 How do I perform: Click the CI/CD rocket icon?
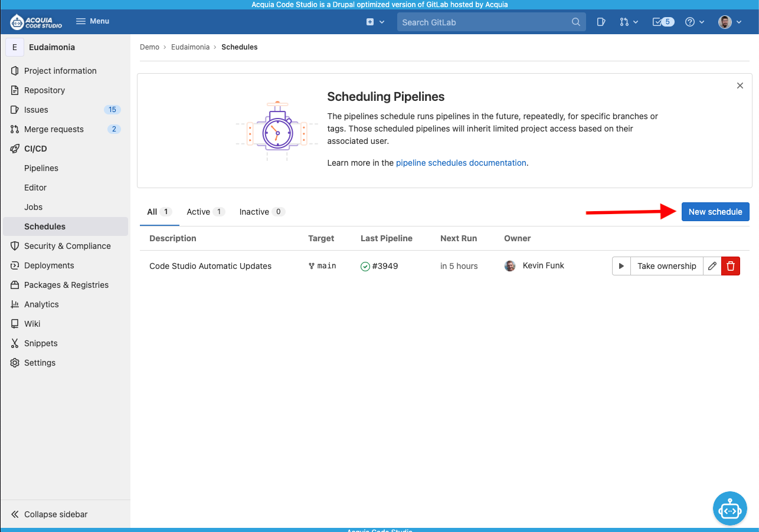15,149
